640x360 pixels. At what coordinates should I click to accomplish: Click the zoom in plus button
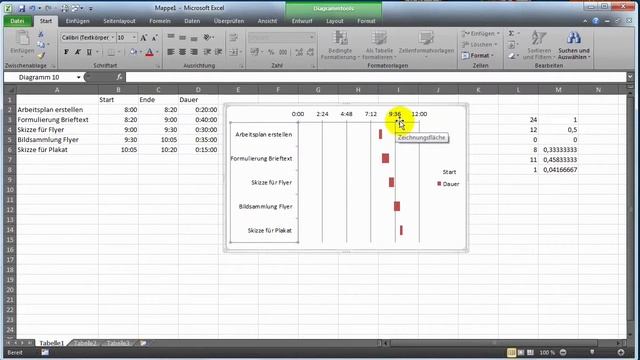coord(621,352)
